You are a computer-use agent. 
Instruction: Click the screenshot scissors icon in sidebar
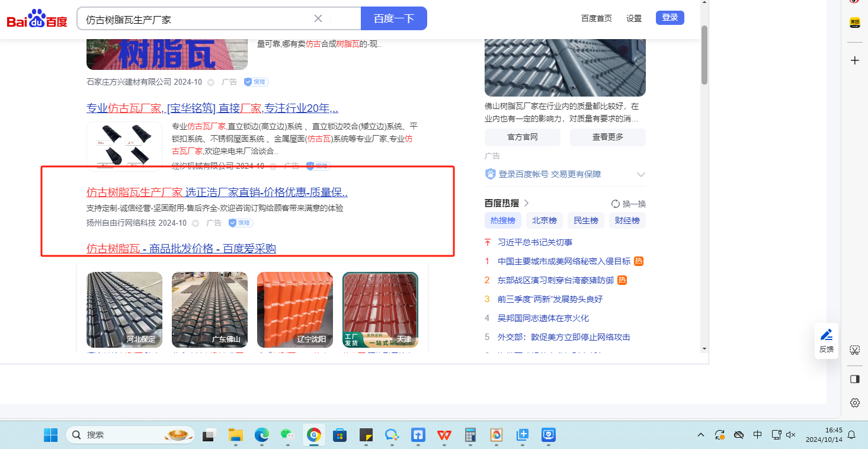pyautogui.click(x=854, y=350)
